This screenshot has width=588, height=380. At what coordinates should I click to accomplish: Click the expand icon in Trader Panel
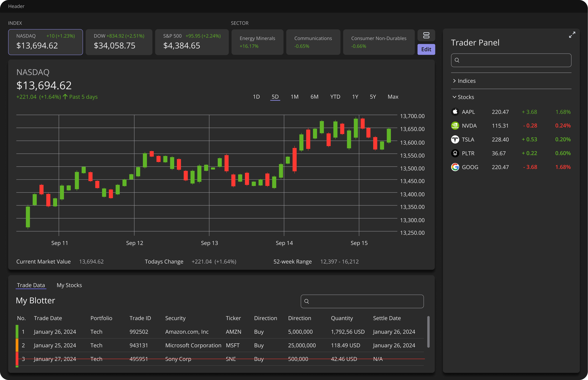coord(572,35)
